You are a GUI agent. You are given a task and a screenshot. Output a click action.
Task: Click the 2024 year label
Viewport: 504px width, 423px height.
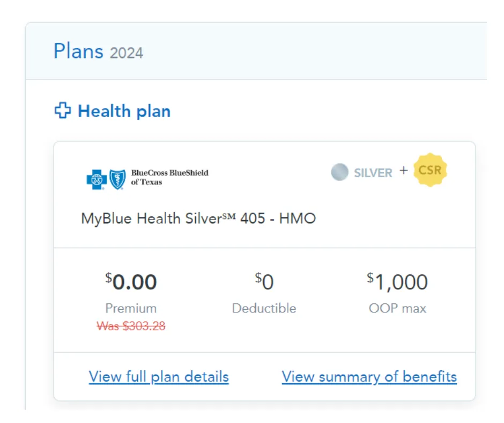pos(127,53)
